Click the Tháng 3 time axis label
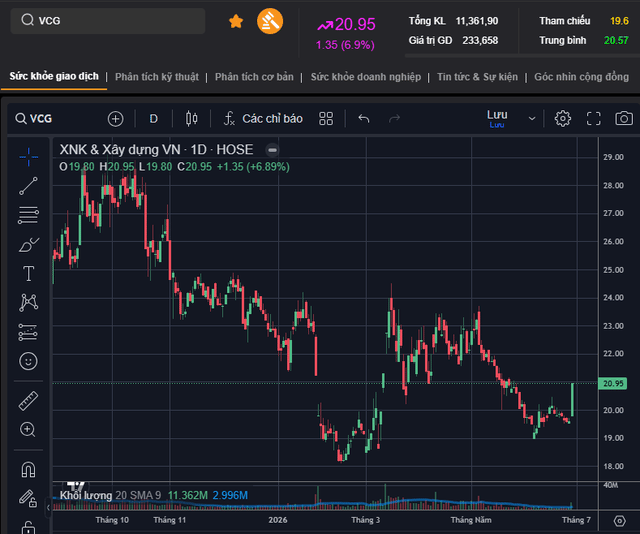The image size is (640, 534). click(x=365, y=520)
